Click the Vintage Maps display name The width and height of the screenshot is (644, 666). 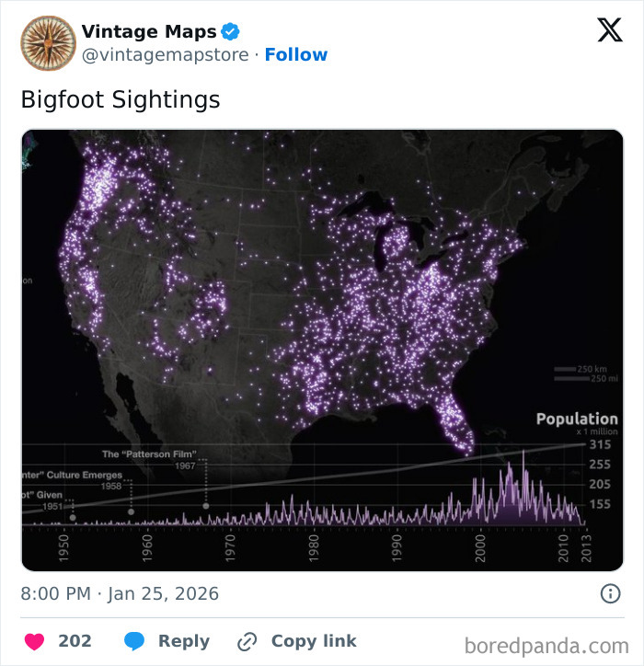(149, 32)
